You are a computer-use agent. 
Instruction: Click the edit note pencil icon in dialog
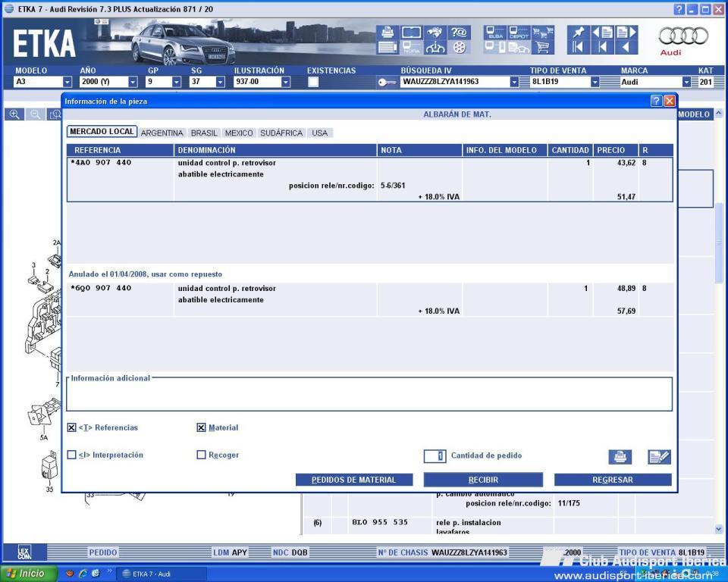click(659, 457)
